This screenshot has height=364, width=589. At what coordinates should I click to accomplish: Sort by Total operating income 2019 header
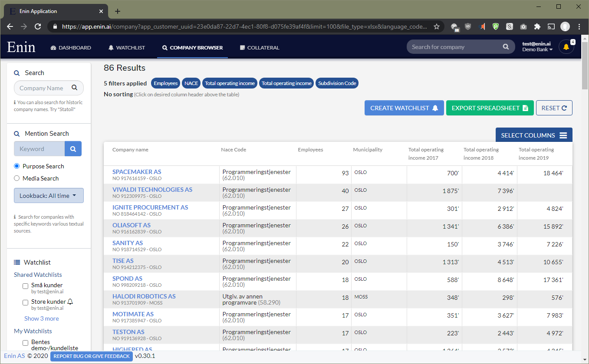point(536,154)
